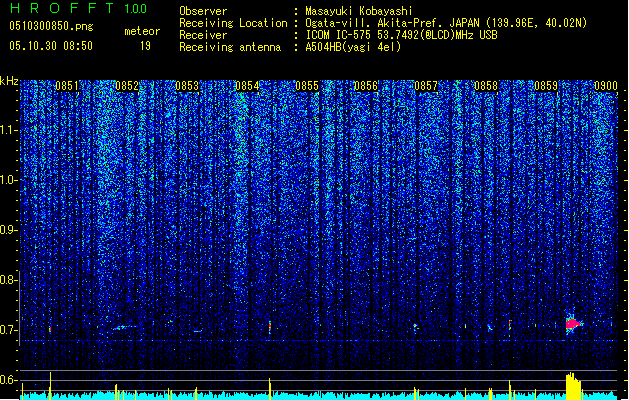The height and width of the screenshot is (400, 629).
Task: Click the 0858 time marker
Action: (486, 86)
